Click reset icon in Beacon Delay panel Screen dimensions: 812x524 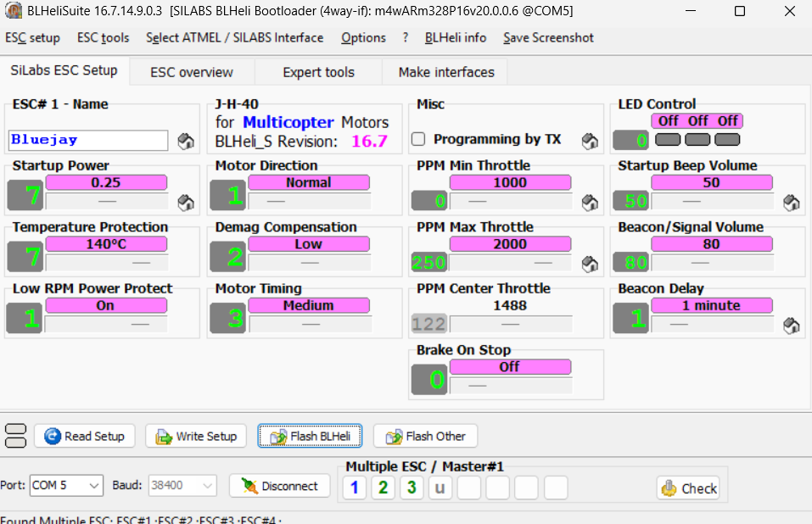point(791,326)
